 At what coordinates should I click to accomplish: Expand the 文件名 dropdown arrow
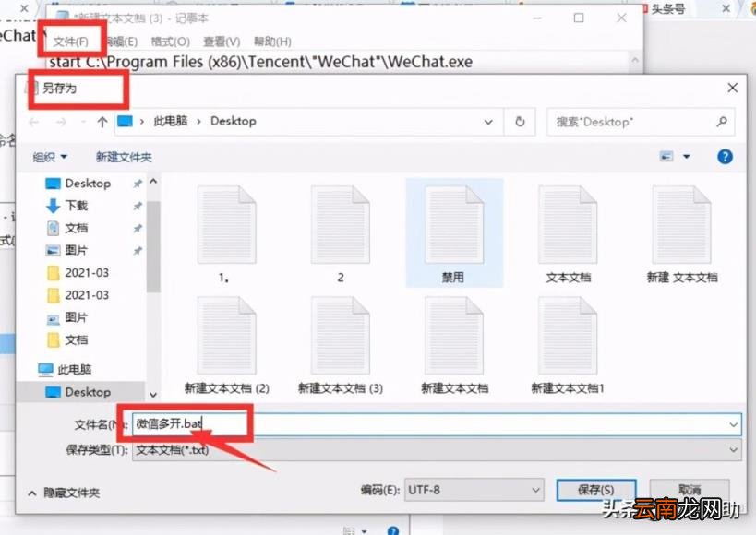click(x=733, y=424)
